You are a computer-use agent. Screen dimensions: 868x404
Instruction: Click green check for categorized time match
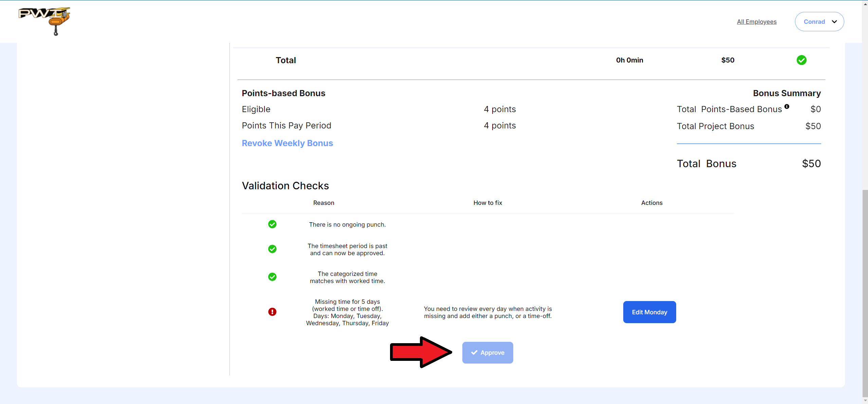pos(272,277)
